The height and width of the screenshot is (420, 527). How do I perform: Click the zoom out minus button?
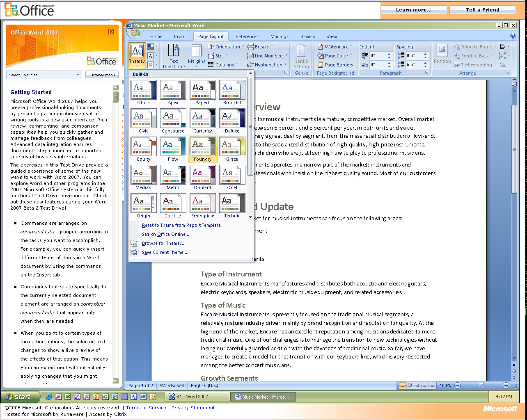click(x=458, y=386)
